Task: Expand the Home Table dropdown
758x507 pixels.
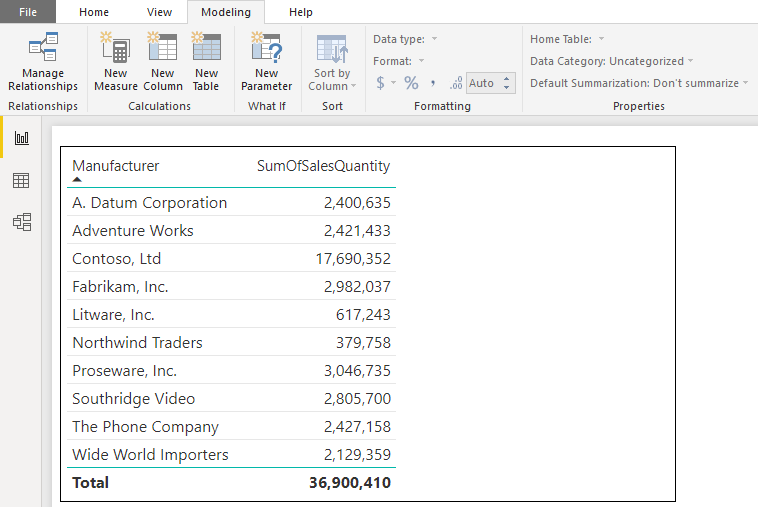Action: tap(601, 39)
